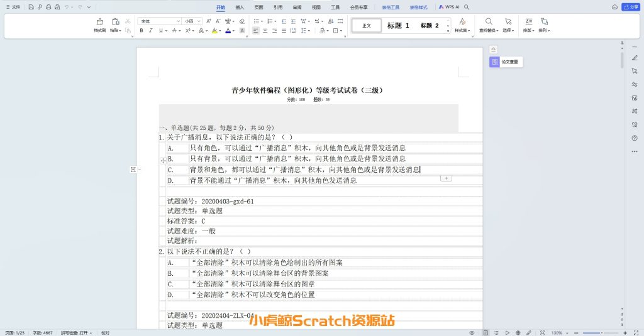Click the save icon in the title bar
This screenshot has width=644, height=336.
(x=31, y=7)
